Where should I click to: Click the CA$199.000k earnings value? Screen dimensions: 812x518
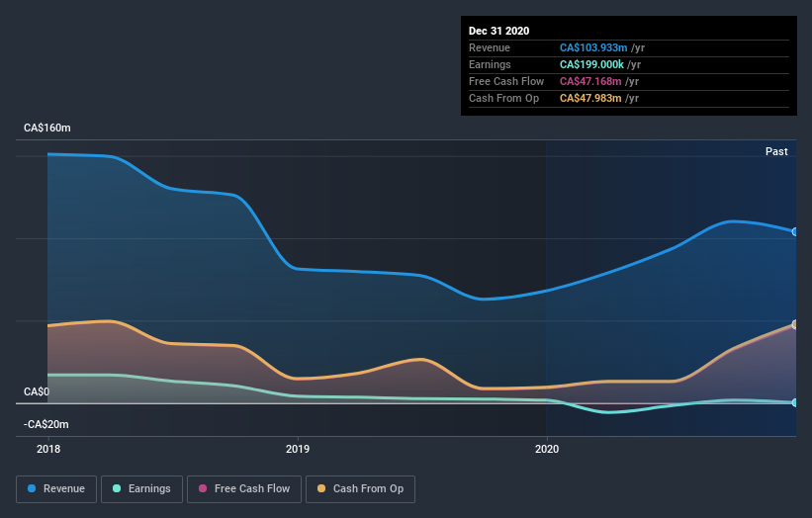click(x=591, y=64)
